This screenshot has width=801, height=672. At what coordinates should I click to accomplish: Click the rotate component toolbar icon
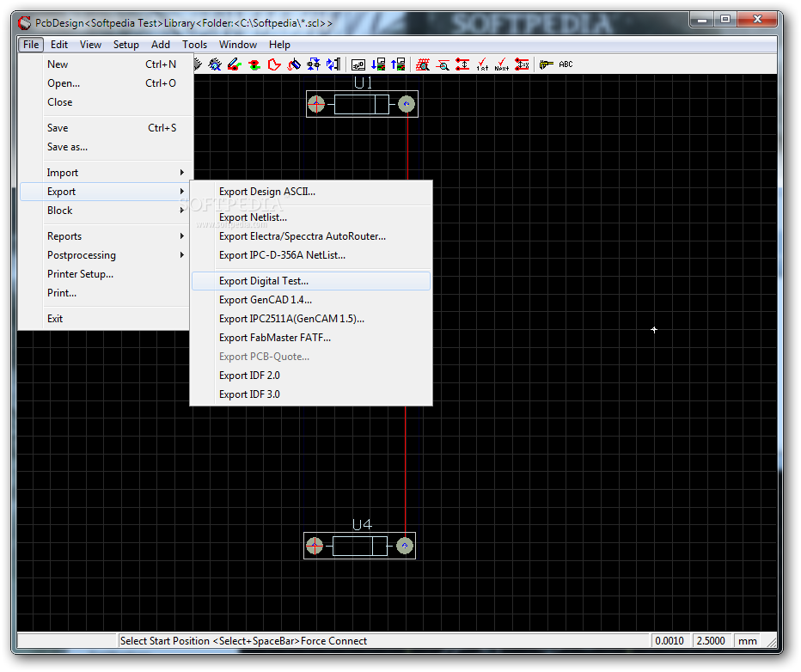[294, 64]
